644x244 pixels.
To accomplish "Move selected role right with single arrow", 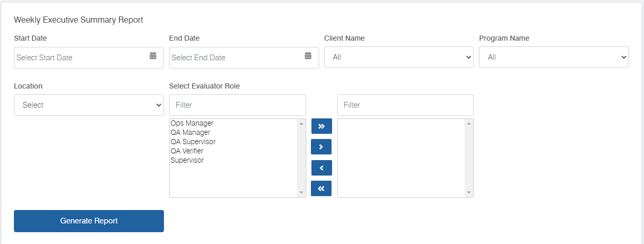I will [321, 147].
